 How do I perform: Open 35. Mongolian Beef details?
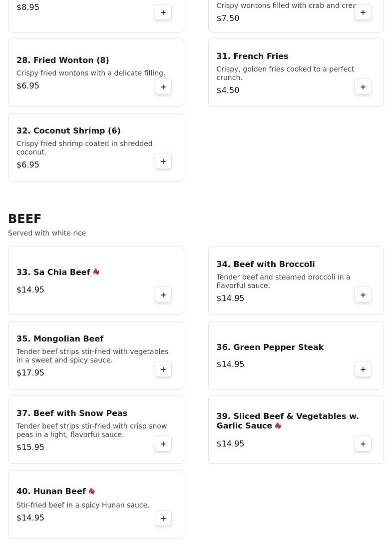click(60, 339)
